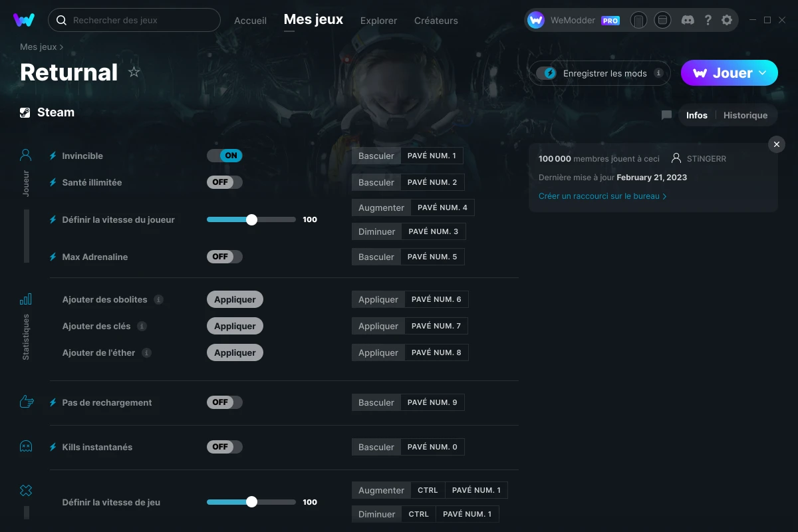
Task: Select the game puzzle category icon
Action: 26,491
